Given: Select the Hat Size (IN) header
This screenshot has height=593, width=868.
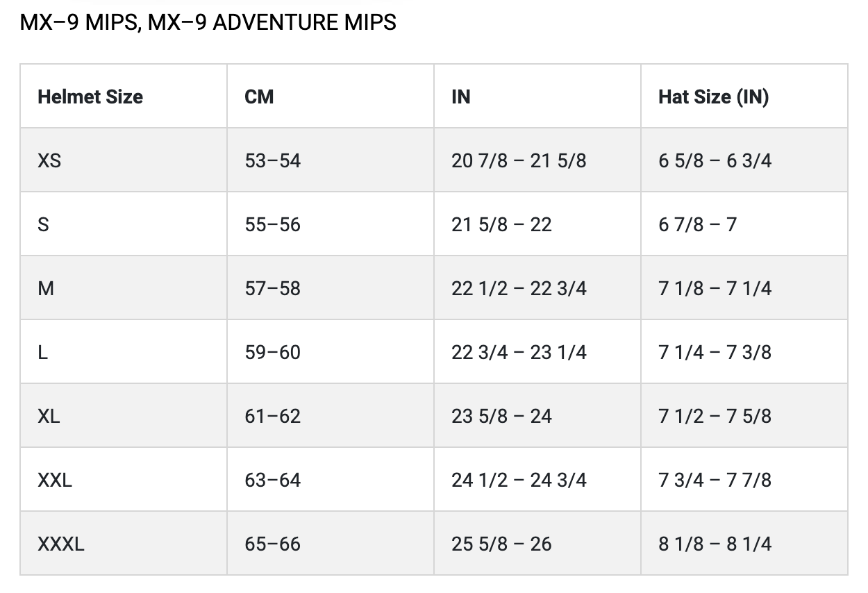Looking at the screenshot, I should (713, 97).
